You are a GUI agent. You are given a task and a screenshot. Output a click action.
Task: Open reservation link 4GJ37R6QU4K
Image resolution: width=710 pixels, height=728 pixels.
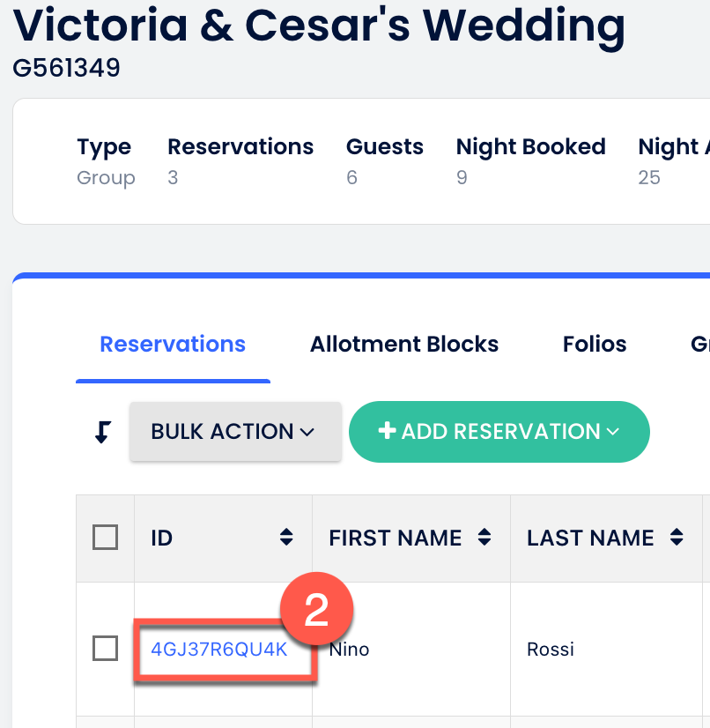coord(219,650)
